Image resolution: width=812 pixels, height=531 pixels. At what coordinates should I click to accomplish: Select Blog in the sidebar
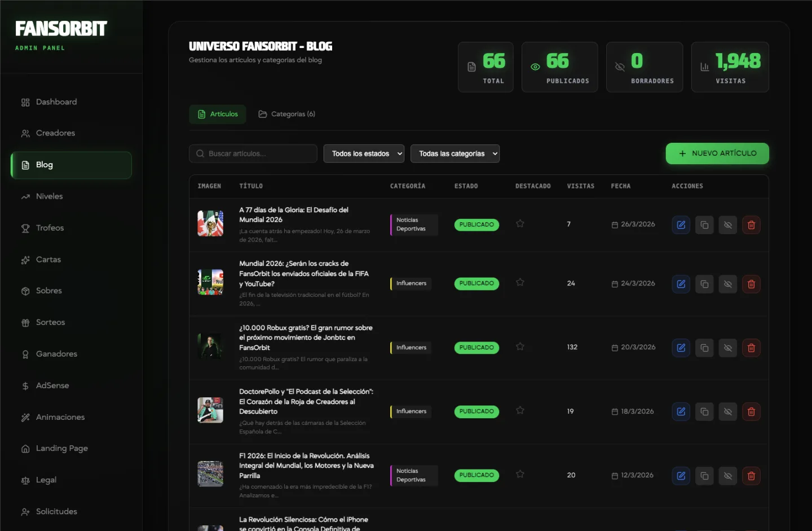71,165
